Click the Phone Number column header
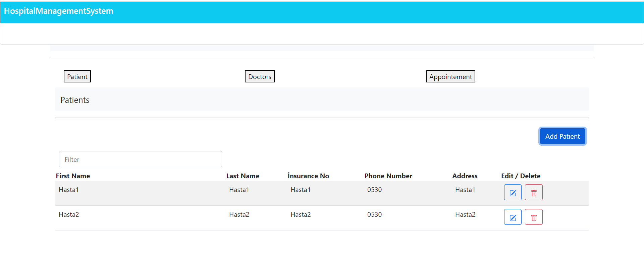 (x=388, y=176)
